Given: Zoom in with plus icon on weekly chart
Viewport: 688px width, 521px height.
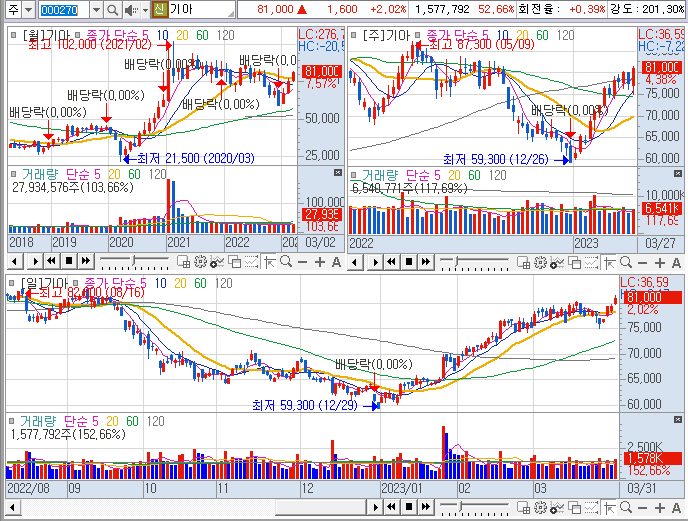Looking at the screenshot, I should (x=659, y=263).
